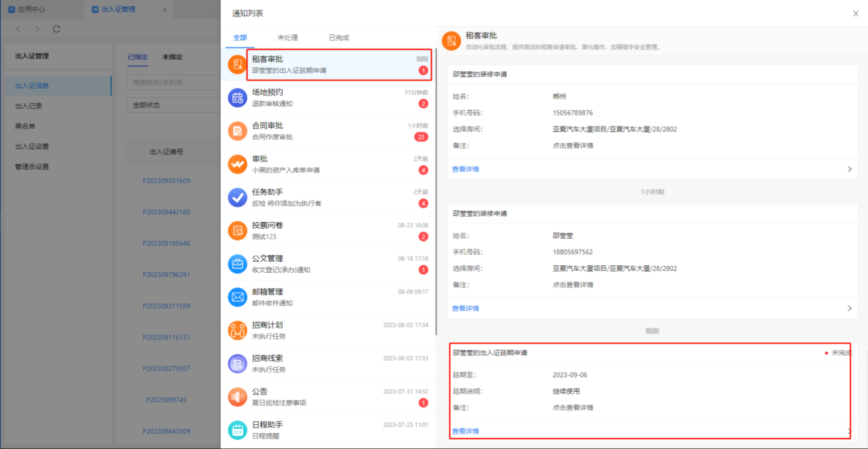The height and width of the screenshot is (449, 868).
Task: Switch to the 未处理 tab
Action: 287,38
